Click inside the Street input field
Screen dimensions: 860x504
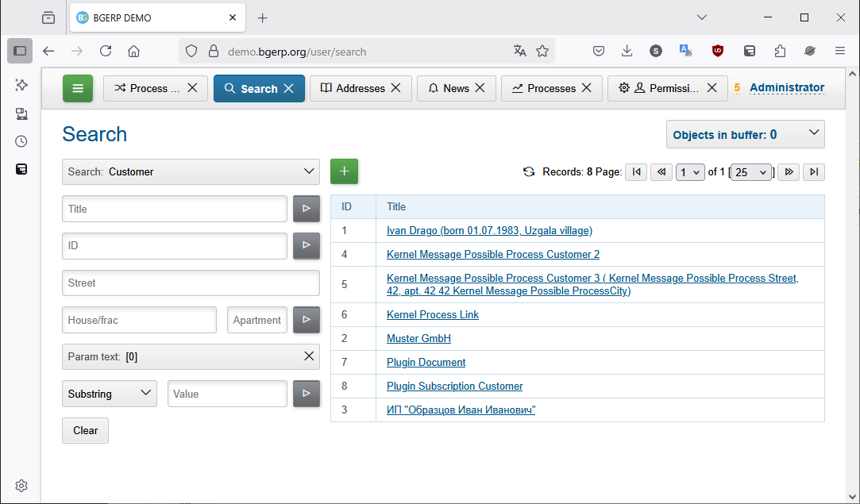pos(191,283)
